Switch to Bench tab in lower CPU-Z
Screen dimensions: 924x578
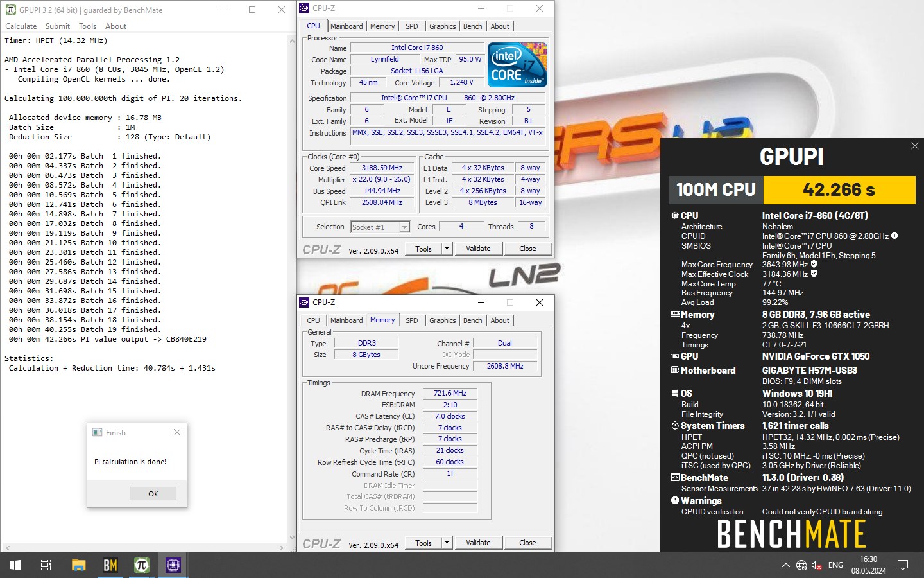click(x=473, y=320)
